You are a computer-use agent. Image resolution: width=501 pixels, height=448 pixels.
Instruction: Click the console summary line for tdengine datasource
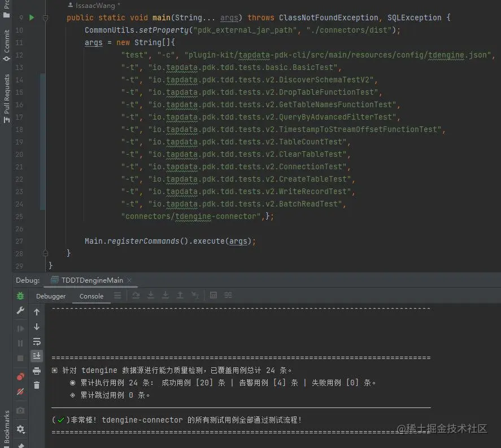[x=172, y=370]
